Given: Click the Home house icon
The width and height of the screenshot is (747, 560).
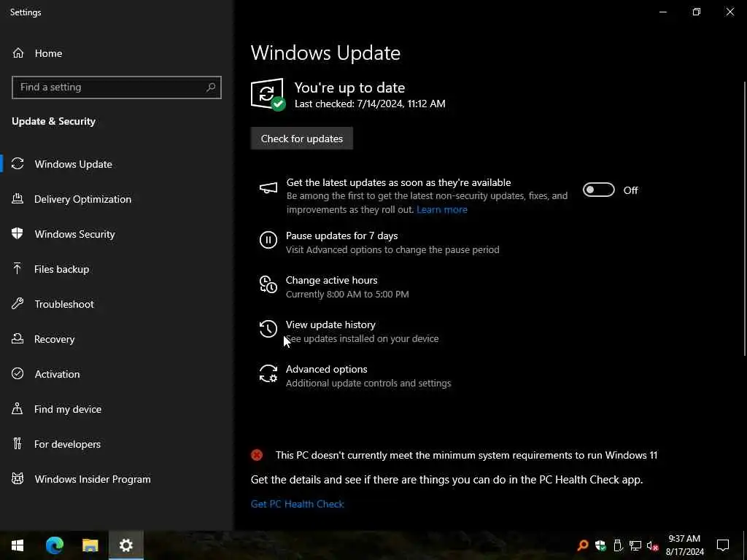Looking at the screenshot, I should click(18, 53).
